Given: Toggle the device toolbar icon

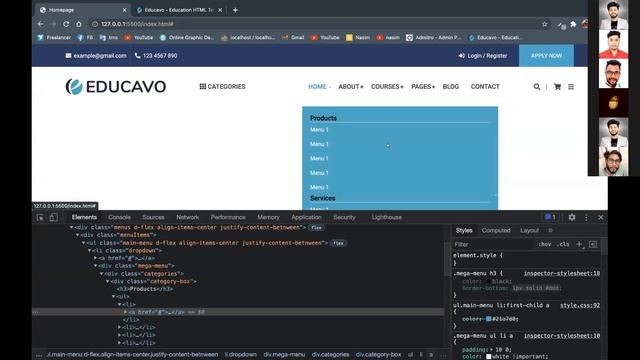Looking at the screenshot, I should 53,218.
